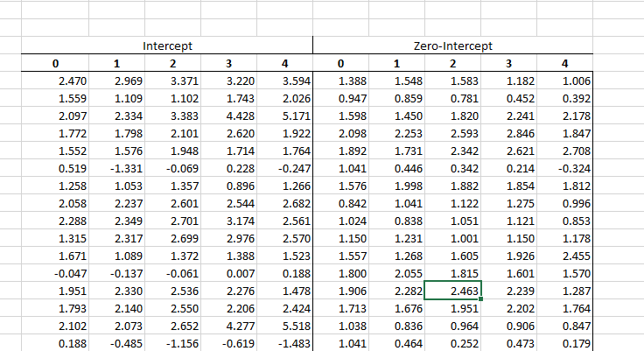
Task: Select the 2.178 cell
Action: pyautogui.click(x=564, y=116)
